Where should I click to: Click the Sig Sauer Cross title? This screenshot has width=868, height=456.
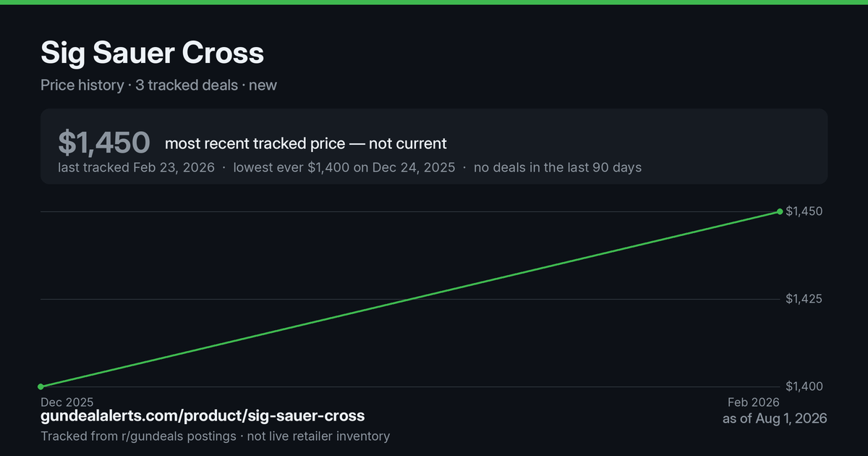pyautogui.click(x=152, y=53)
